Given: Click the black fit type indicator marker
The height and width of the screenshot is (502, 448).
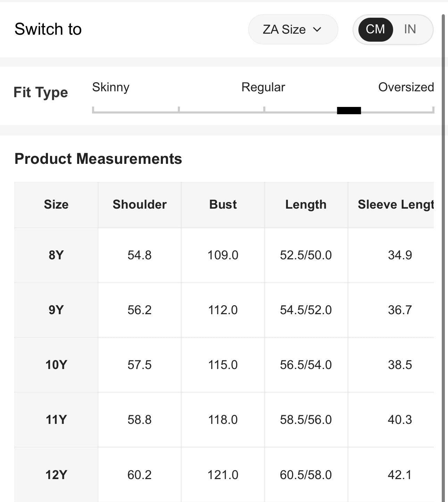Looking at the screenshot, I should tap(349, 111).
